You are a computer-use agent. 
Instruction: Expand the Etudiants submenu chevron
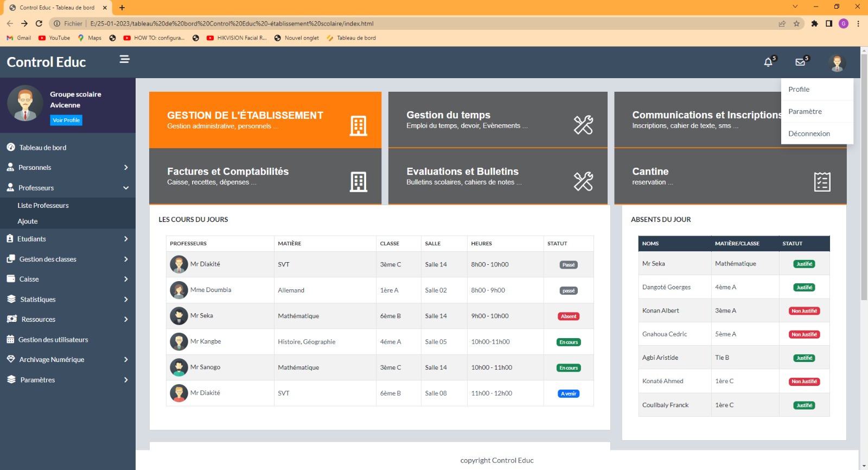(x=126, y=239)
